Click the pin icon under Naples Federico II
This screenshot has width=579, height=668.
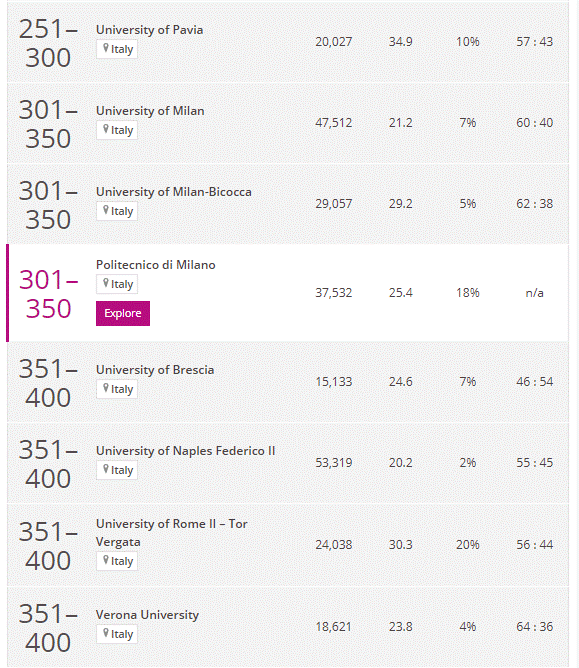coord(106,469)
